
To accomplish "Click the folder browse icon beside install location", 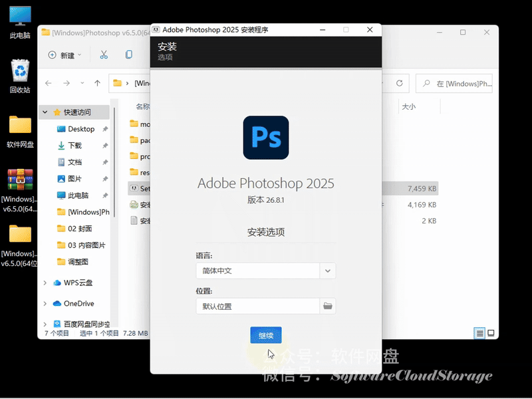I will tap(327, 306).
